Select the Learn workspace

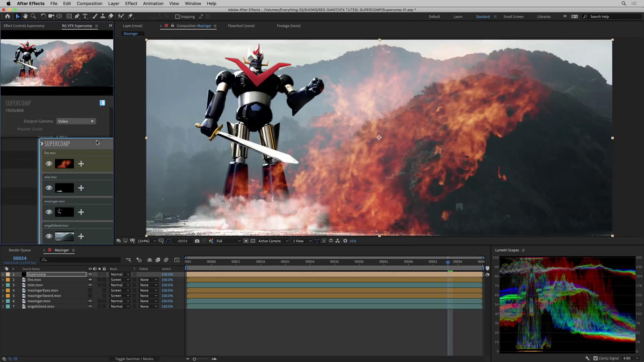458,16
